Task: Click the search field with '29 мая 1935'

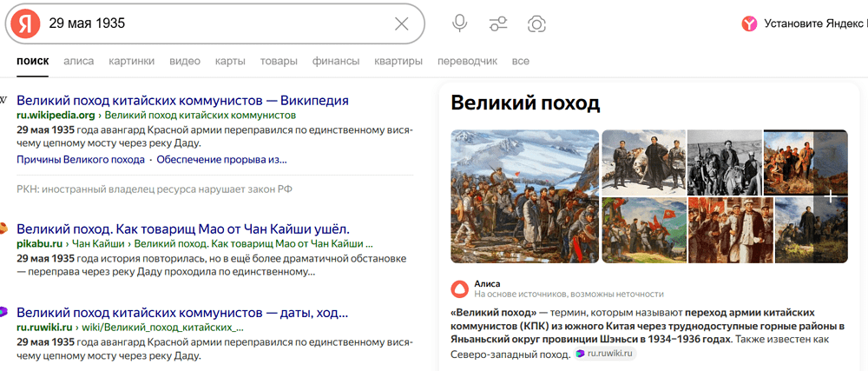Action: (x=216, y=23)
